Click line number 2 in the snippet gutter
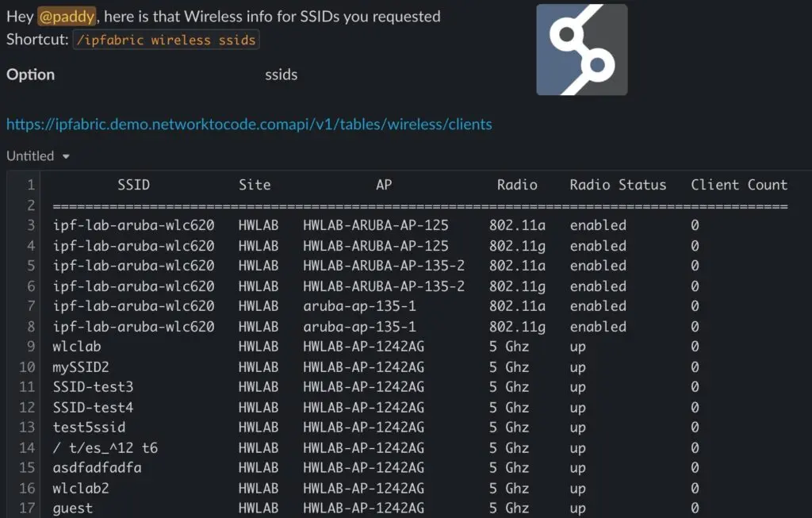This screenshot has width=812, height=518. pyautogui.click(x=31, y=205)
